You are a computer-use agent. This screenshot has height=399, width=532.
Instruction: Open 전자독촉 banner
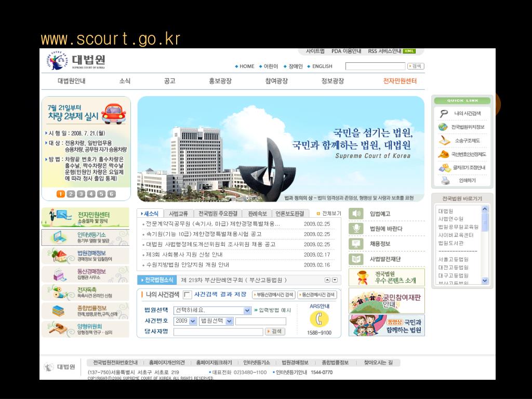tap(85, 292)
